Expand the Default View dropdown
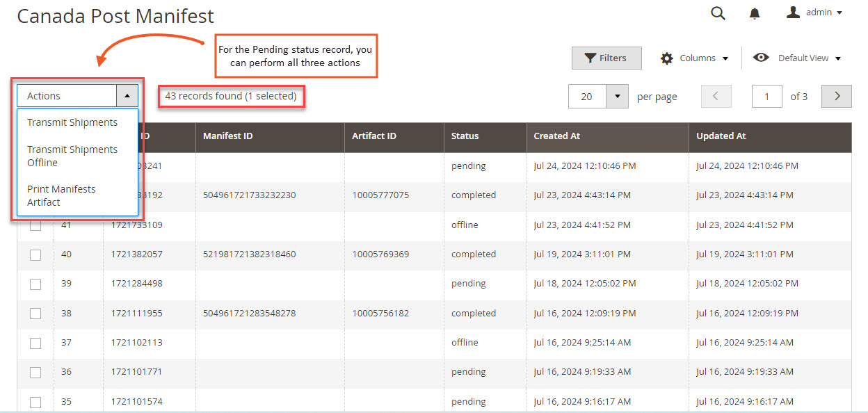The image size is (868, 413). [x=797, y=58]
